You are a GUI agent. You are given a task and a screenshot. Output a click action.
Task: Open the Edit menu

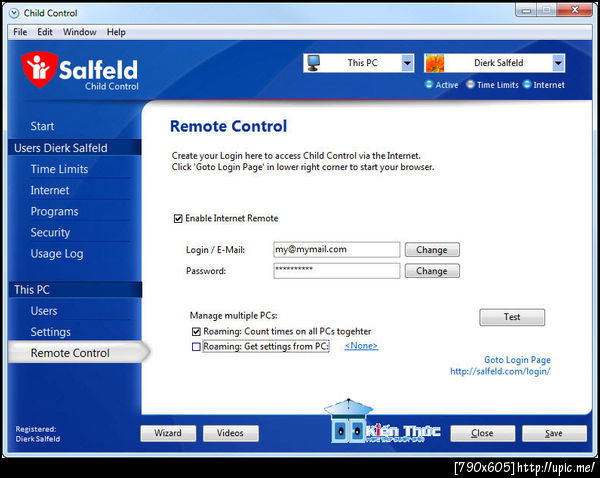pos(45,32)
